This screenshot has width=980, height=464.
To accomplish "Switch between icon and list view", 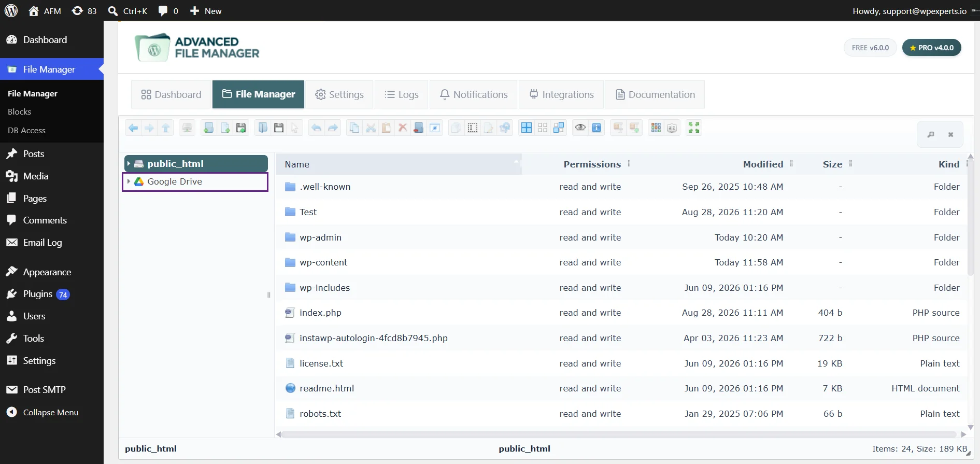I will click(656, 128).
